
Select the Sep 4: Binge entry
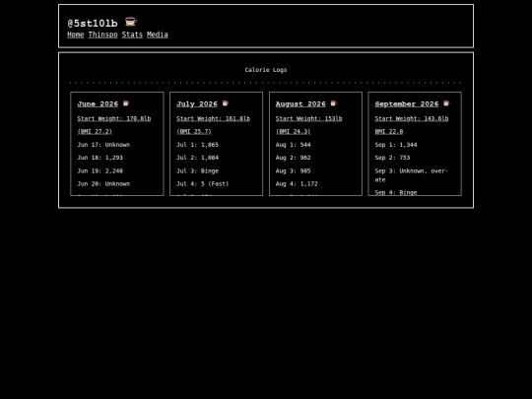pyautogui.click(x=396, y=192)
